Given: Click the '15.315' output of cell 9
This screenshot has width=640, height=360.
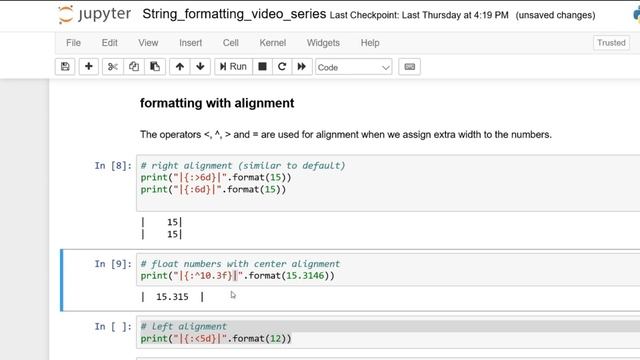Looking at the screenshot, I should click(172, 297).
